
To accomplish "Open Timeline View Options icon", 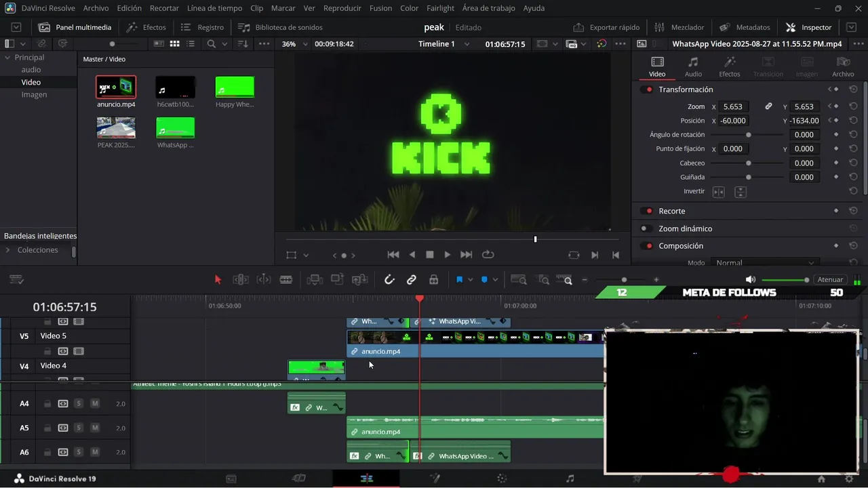I will (16, 280).
